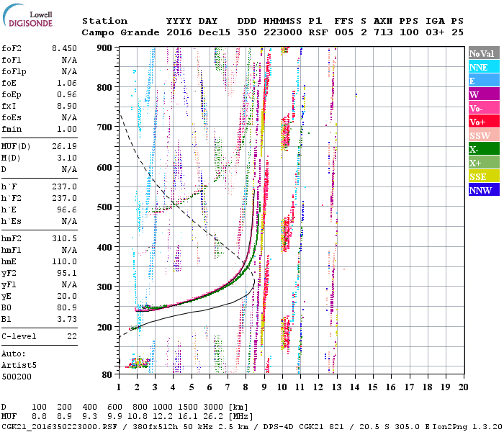The width and height of the screenshot is (504, 432).
Task: Click the IGA value 03+
Action: click(x=435, y=32)
